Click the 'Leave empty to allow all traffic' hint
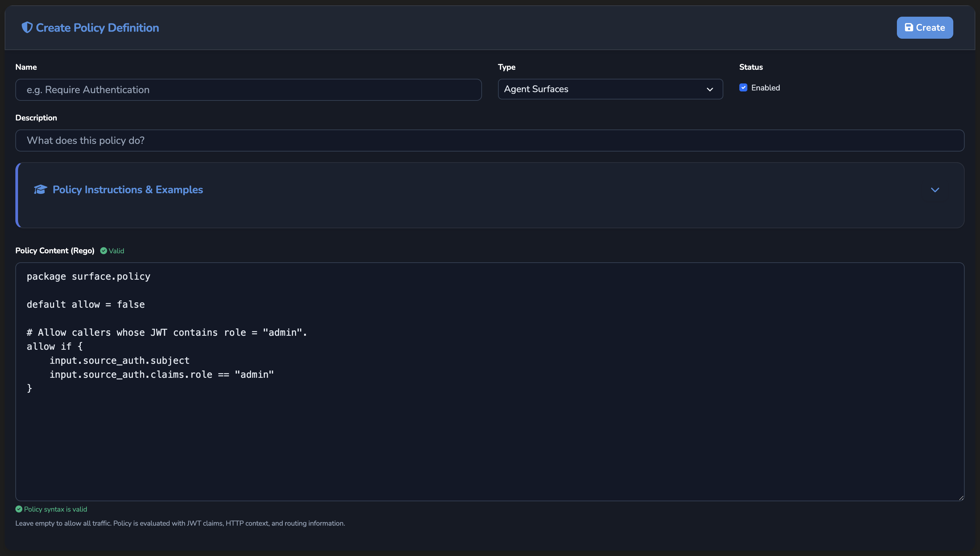 pyautogui.click(x=180, y=524)
